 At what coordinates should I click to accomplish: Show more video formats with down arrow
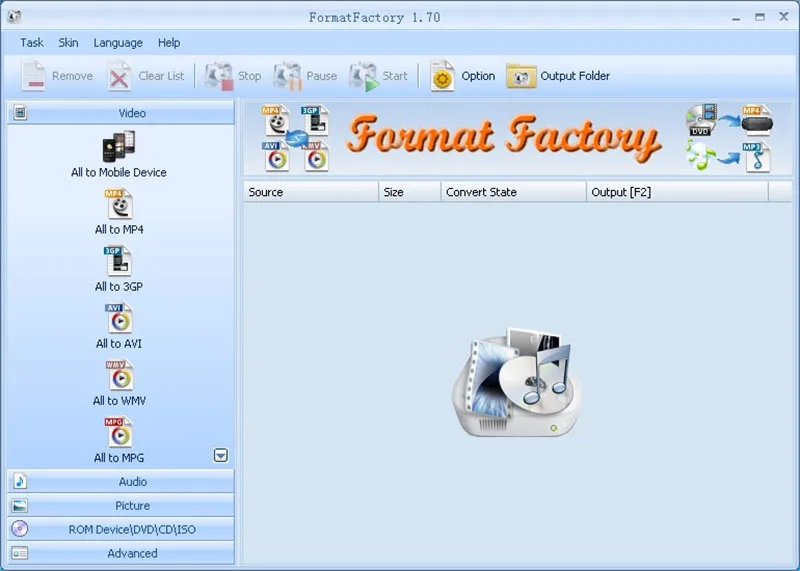coord(220,455)
